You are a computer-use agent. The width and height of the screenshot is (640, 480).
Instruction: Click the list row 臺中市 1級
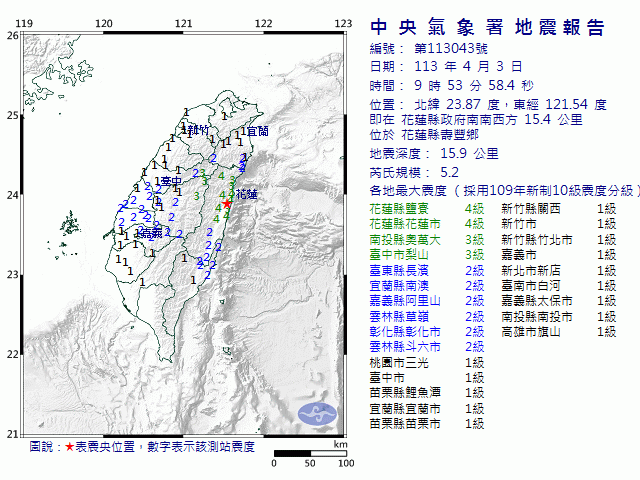pyautogui.click(x=427, y=378)
